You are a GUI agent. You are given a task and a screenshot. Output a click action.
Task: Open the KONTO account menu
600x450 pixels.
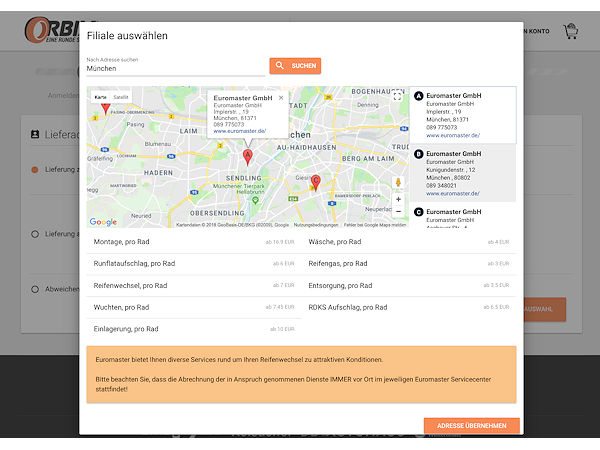(537, 31)
